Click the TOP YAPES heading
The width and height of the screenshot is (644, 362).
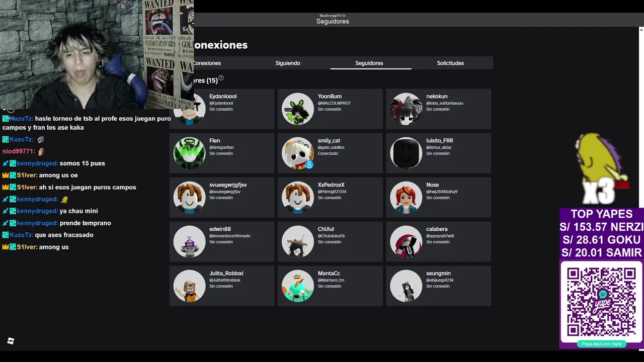[602, 214]
